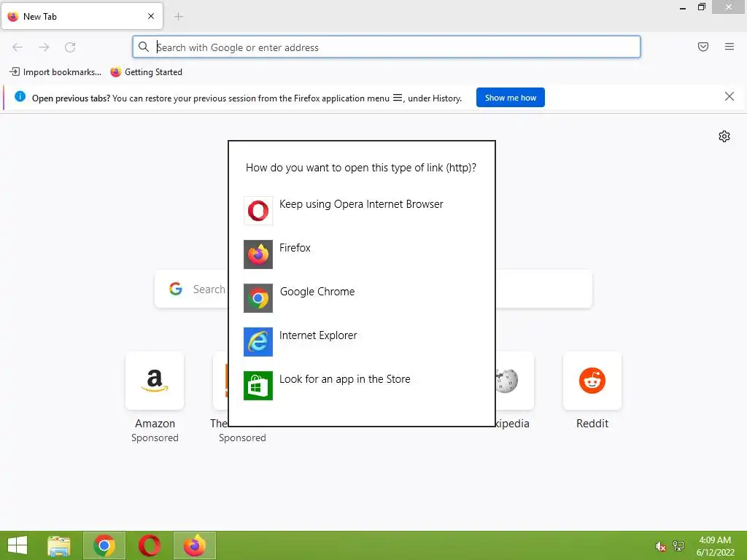Dismiss the Open previous tabs notification

(x=729, y=97)
